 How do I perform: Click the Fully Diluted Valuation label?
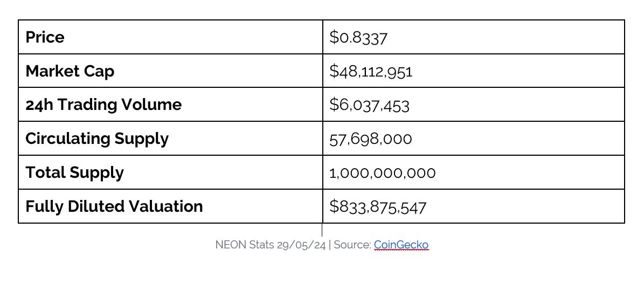[x=114, y=206]
